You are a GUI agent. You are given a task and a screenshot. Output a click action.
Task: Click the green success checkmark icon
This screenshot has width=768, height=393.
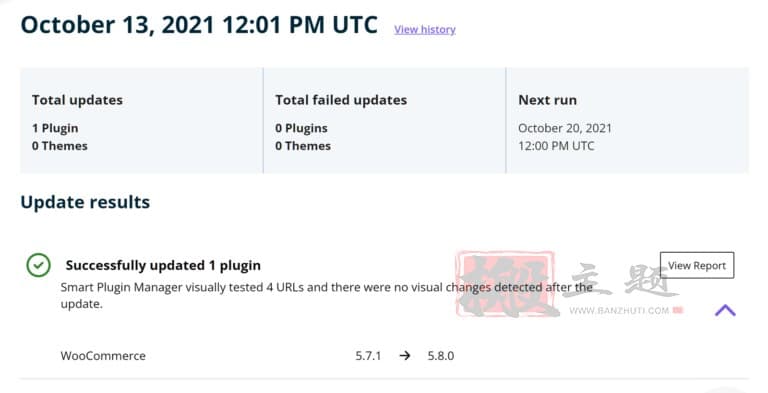[38, 265]
